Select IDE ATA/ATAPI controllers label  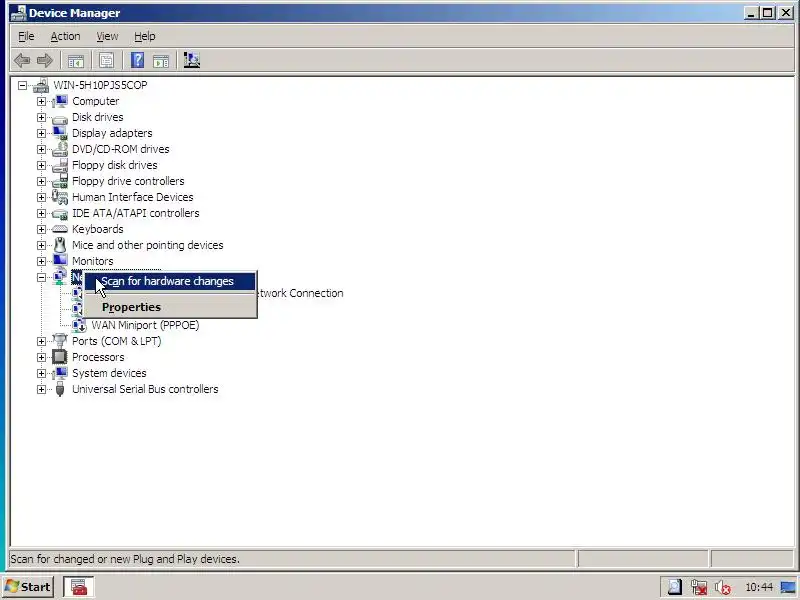(x=136, y=213)
